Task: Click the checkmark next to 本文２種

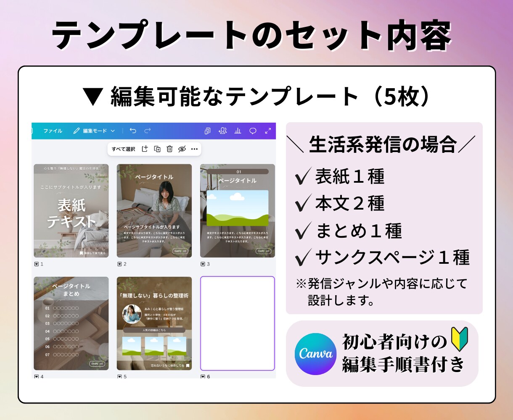Action: 303,204
